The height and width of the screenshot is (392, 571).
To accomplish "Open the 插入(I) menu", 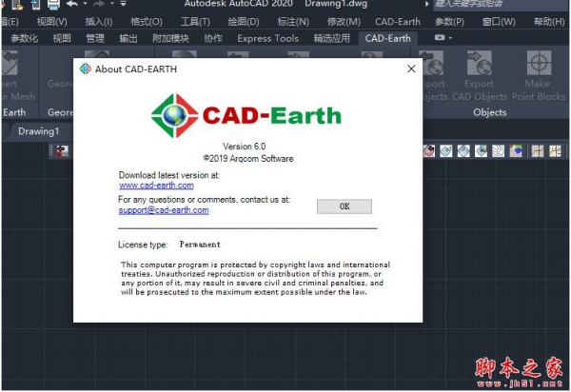I will tap(99, 22).
